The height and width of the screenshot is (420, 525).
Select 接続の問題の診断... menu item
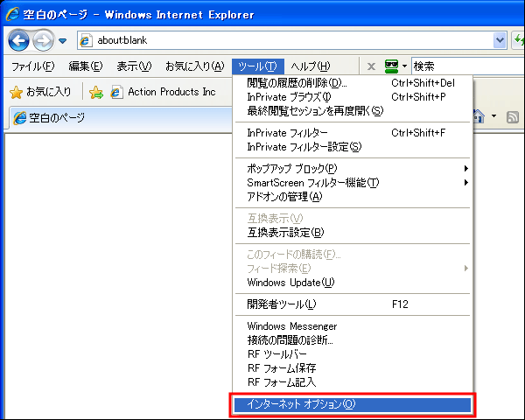tap(353, 340)
